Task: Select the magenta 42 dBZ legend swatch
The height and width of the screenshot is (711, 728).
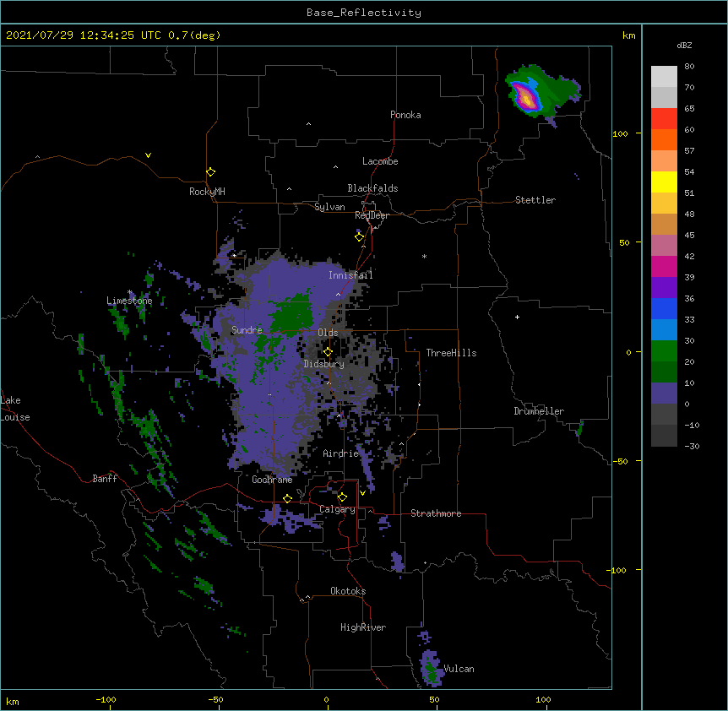Action: (664, 266)
